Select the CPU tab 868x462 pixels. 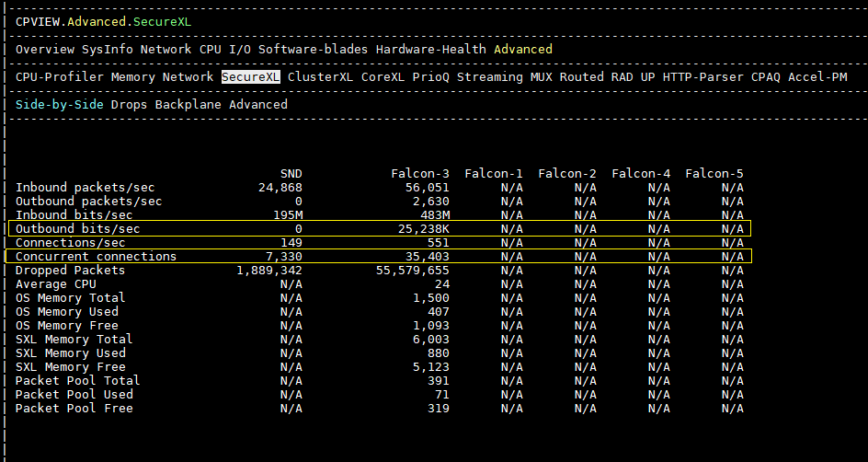coord(211,50)
